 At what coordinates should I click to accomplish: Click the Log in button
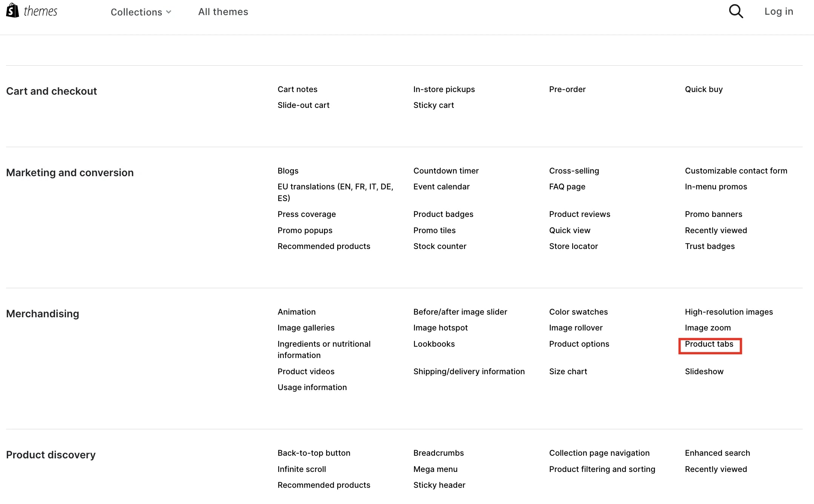pos(778,12)
